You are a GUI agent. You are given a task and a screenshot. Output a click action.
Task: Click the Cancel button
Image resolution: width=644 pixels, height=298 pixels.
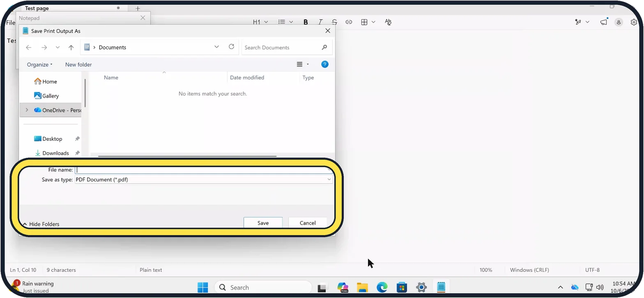[x=308, y=223]
